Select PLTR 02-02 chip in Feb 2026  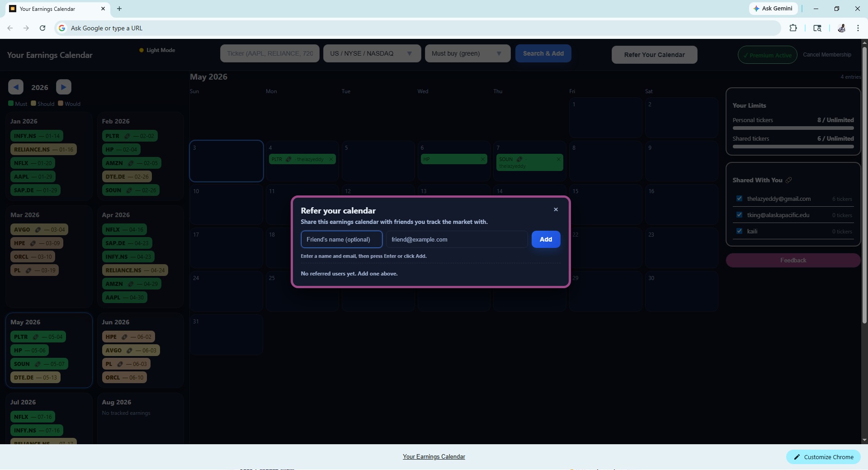130,136
